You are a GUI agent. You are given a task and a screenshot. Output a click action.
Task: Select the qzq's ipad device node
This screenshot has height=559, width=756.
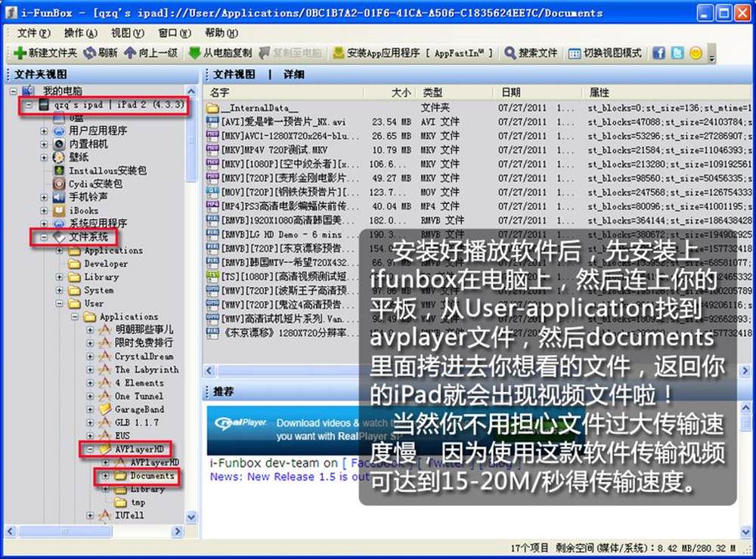119,104
